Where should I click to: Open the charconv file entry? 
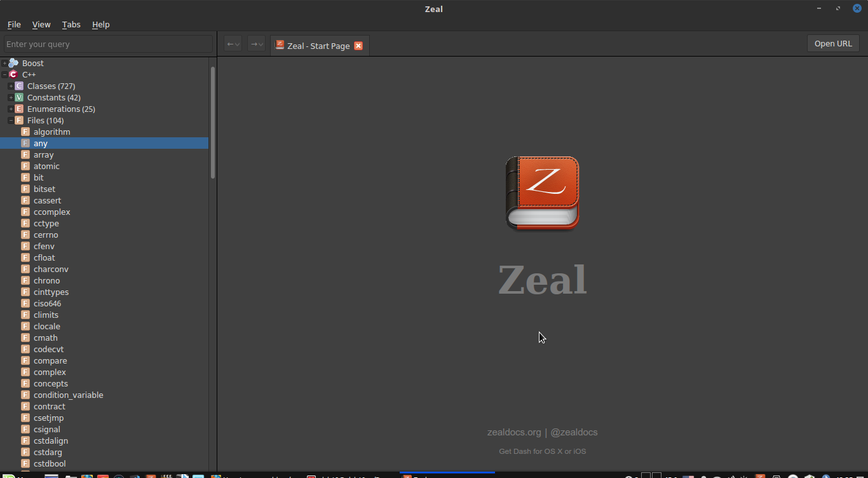pyautogui.click(x=51, y=269)
